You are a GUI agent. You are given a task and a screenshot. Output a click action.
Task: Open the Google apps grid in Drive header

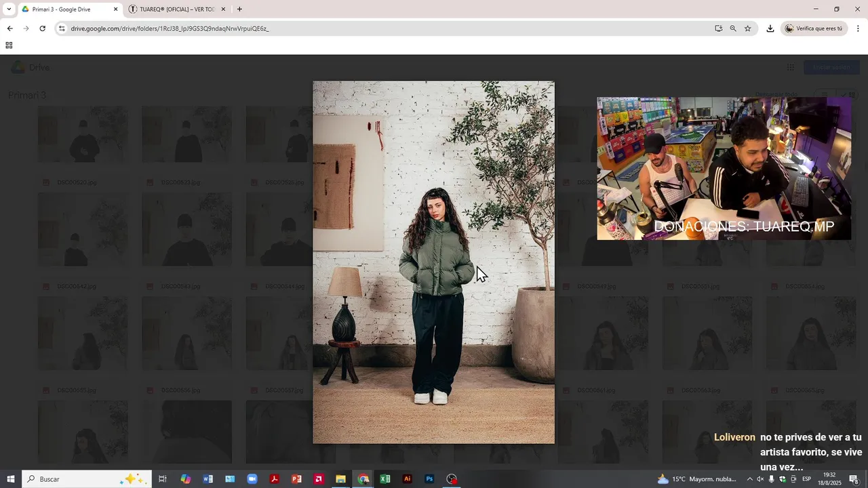[x=790, y=67]
